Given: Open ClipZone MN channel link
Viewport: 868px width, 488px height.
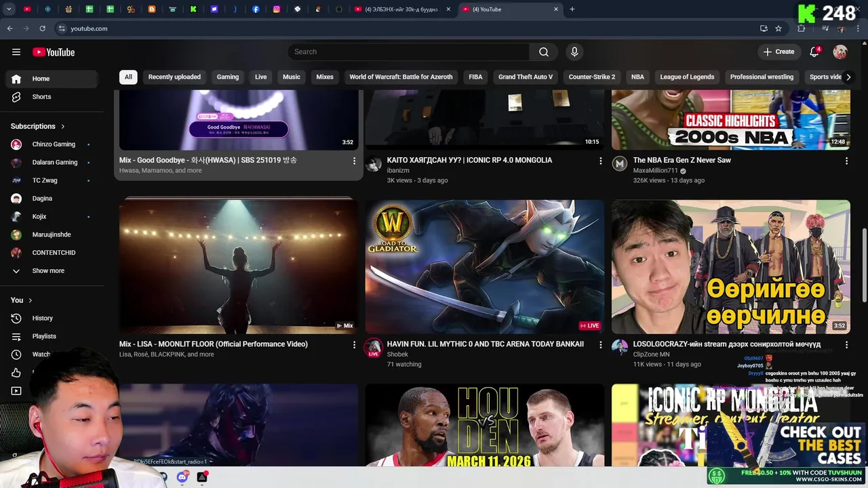Looking at the screenshot, I should [652, 354].
